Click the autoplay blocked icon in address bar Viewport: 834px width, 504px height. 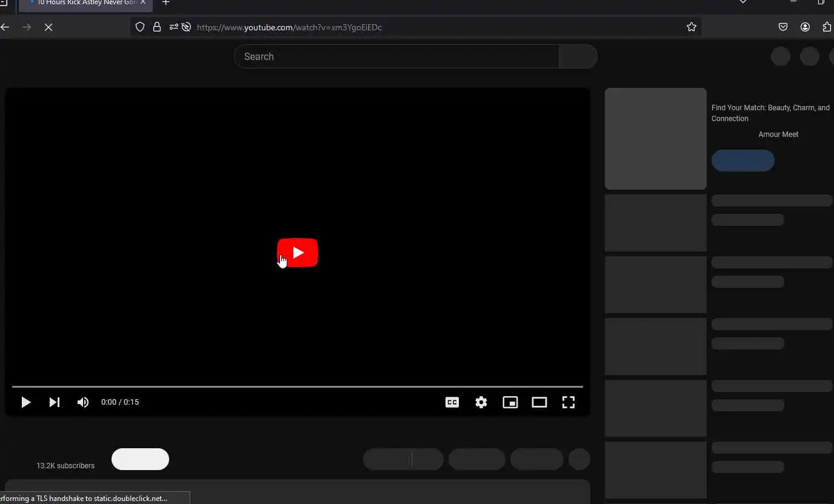click(x=187, y=27)
